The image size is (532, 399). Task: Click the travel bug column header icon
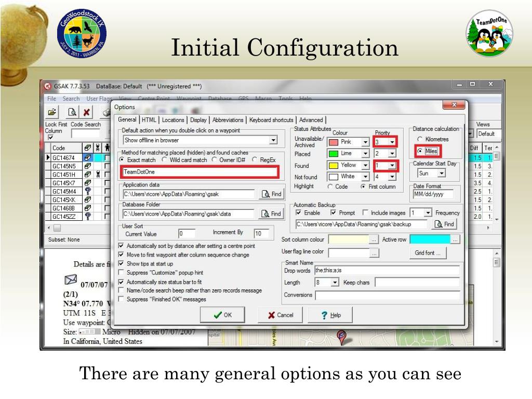98,148
